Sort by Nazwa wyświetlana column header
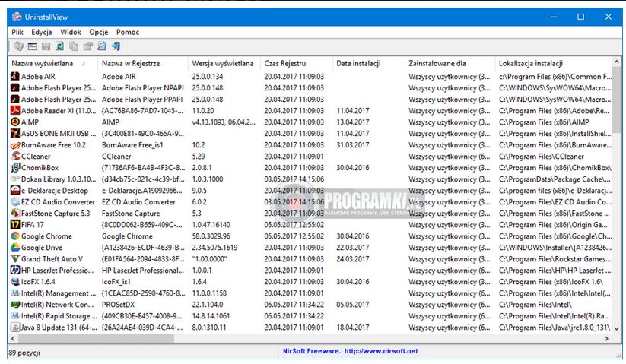 point(52,63)
